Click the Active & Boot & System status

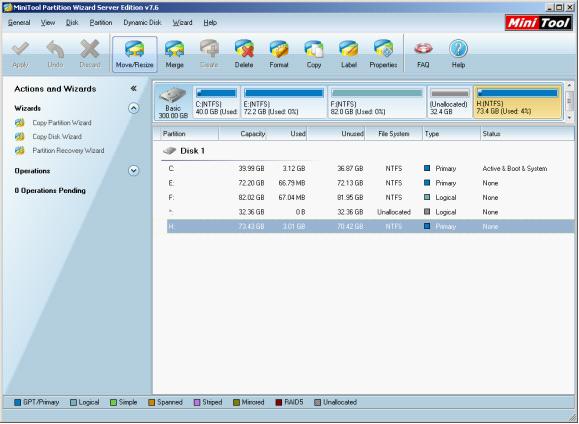pyautogui.click(x=515, y=168)
